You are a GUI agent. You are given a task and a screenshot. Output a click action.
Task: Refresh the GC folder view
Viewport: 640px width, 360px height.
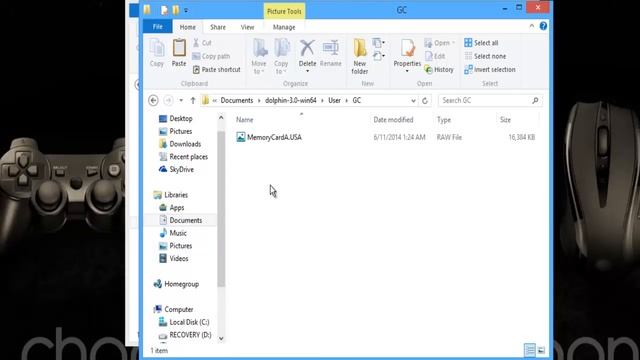[x=425, y=100]
